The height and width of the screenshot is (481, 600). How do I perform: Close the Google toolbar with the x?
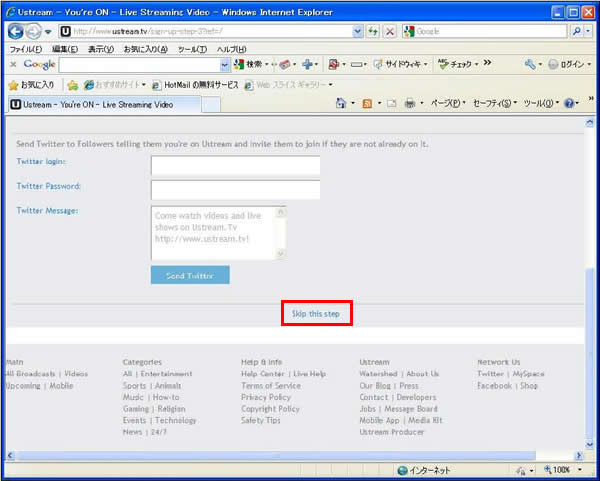[x=13, y=64]
